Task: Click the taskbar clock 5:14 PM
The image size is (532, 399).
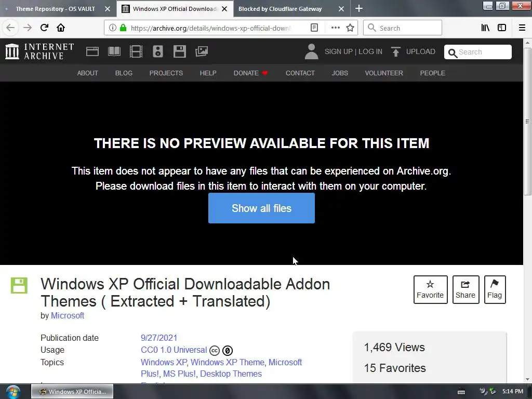Action: coord(512,391)
